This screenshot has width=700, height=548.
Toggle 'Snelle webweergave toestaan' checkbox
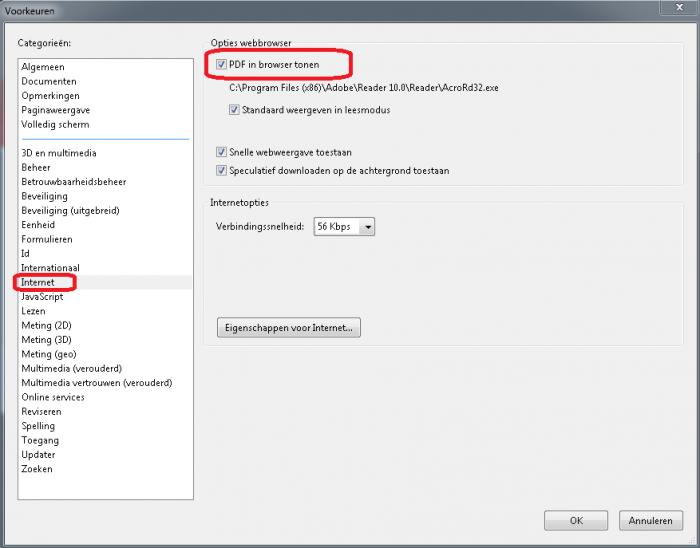click(x=221, y=152)
